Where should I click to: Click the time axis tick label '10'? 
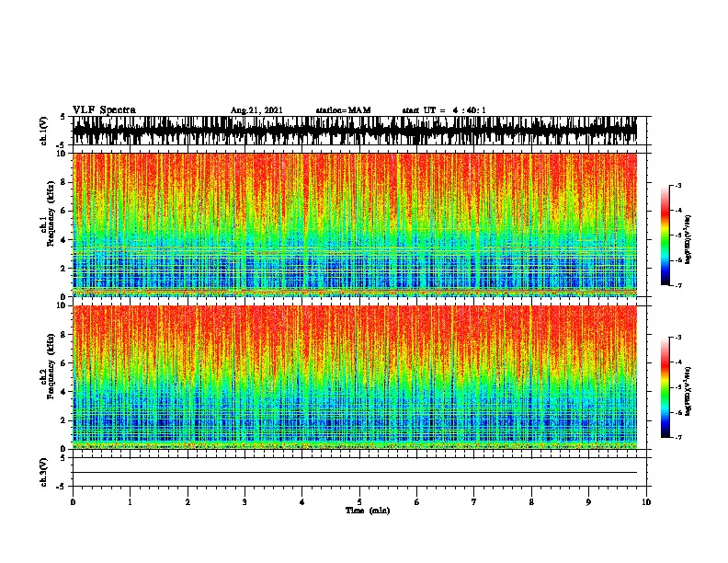[x=646, y=501]
